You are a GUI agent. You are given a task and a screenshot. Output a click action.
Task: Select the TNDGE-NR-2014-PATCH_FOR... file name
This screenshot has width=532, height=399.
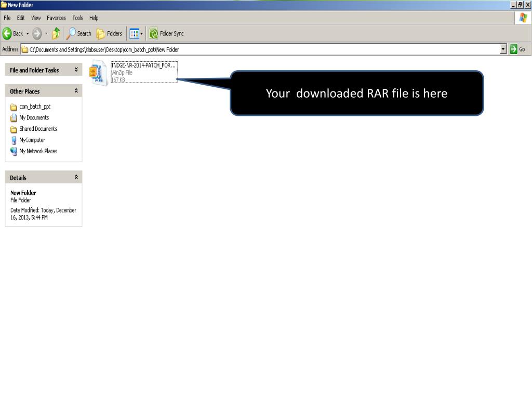click(143, 65)
